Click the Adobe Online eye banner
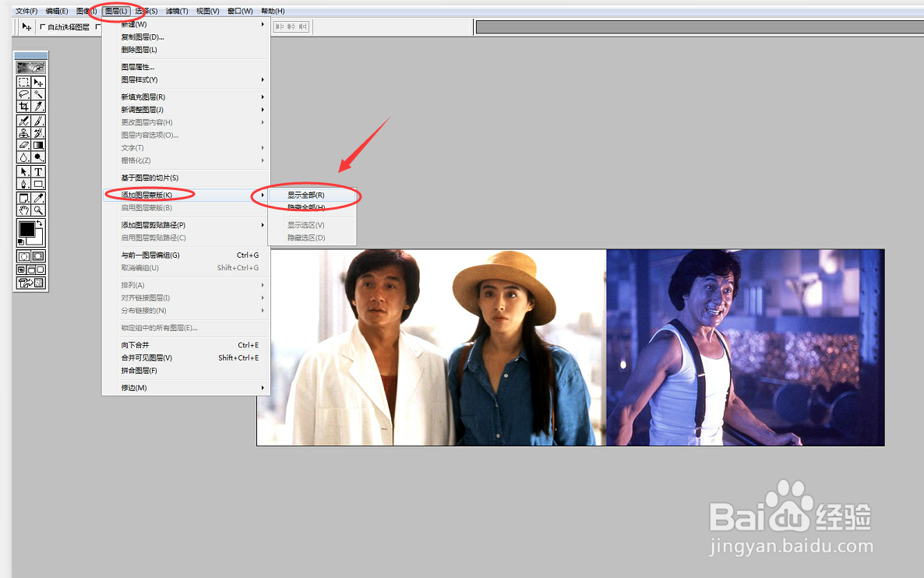924x578 pixels. tap(31, 67)
